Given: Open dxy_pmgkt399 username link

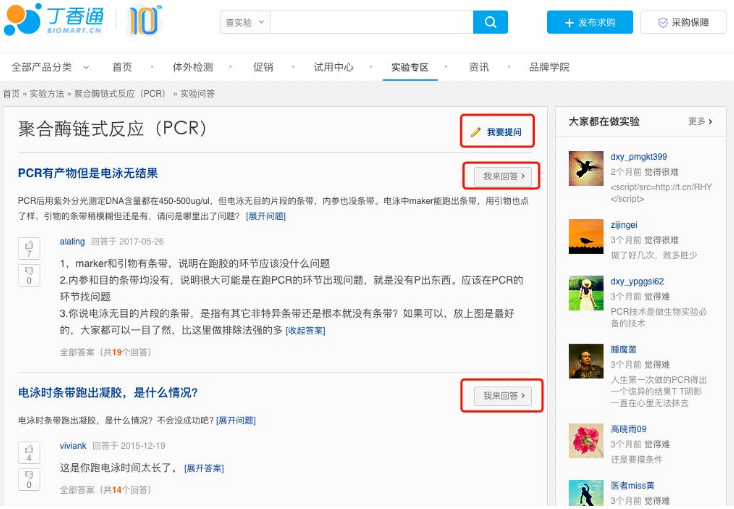Looking at the screenshot, I should click(x=639, y=157).
